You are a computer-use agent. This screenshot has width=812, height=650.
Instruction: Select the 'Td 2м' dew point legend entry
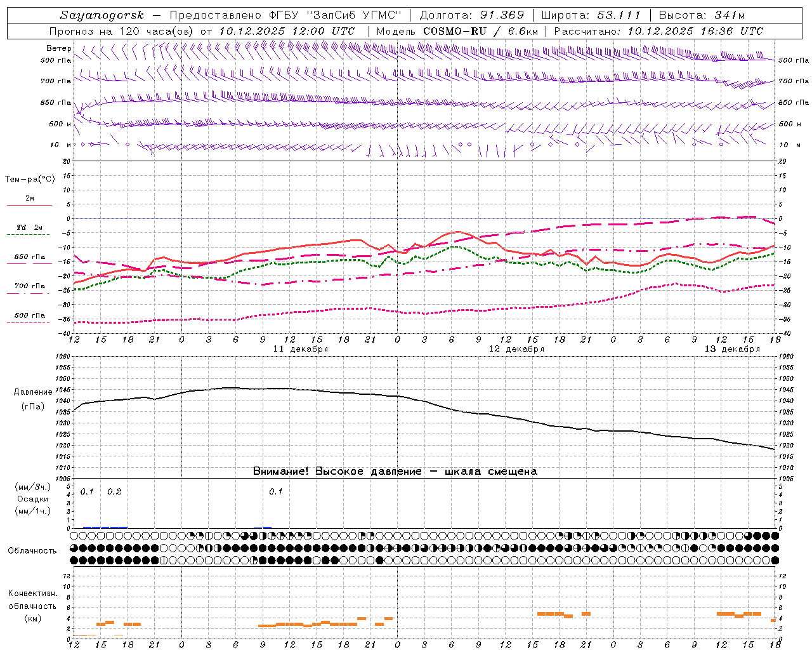tap(29, 227)
